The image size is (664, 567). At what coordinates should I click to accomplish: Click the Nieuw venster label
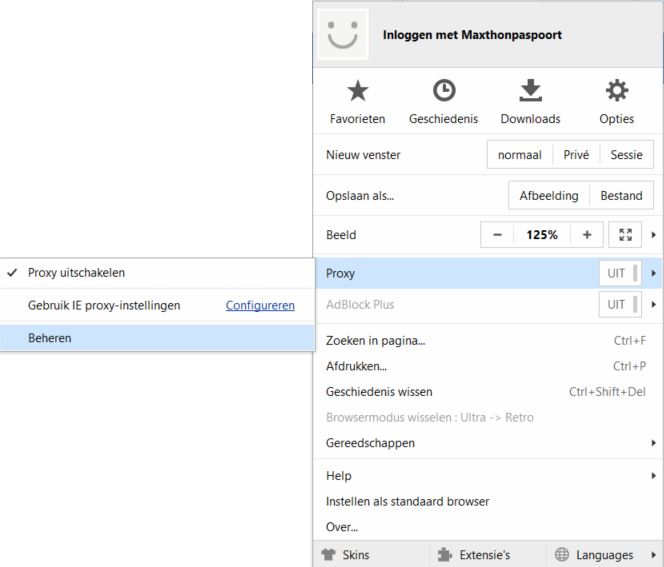(363, 155)
